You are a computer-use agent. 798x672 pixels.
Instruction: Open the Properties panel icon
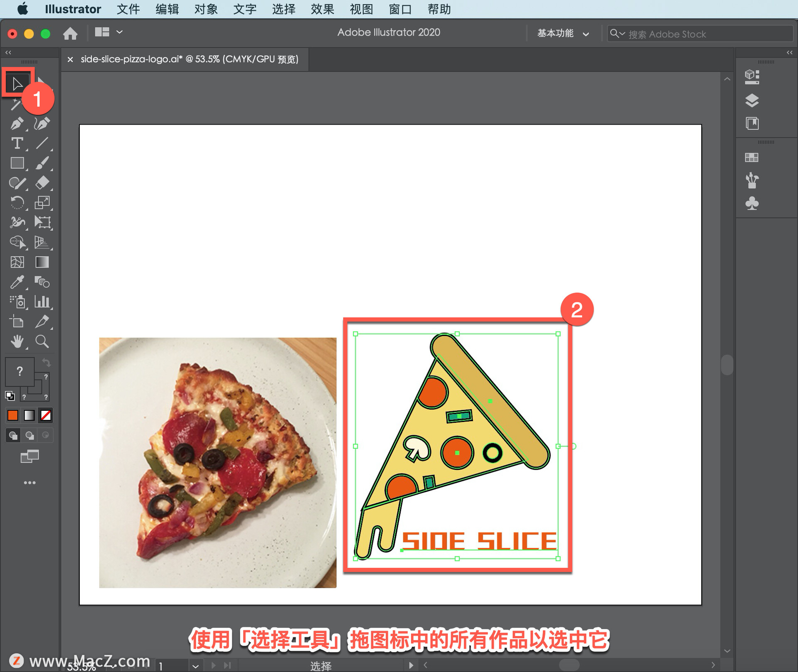(752, 77)
